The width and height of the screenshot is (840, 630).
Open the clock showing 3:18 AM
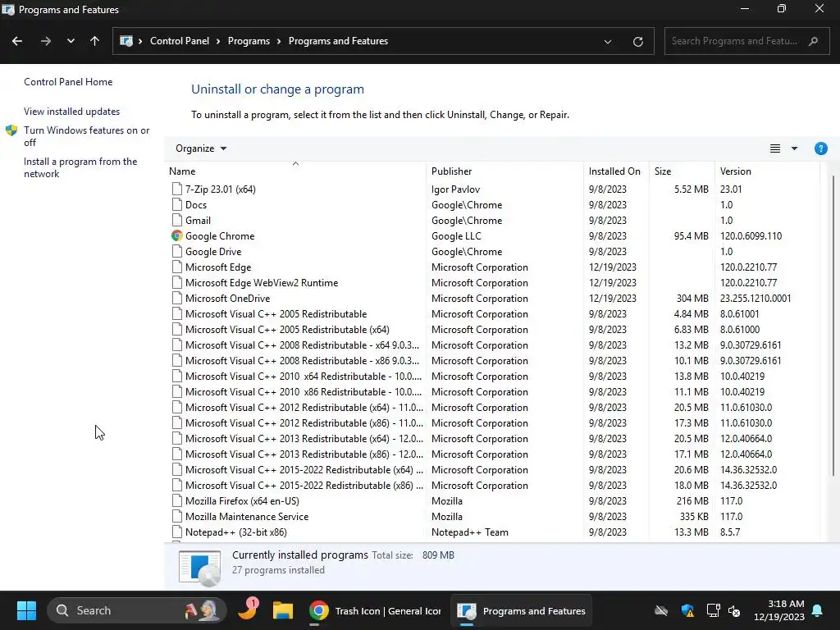779,610
